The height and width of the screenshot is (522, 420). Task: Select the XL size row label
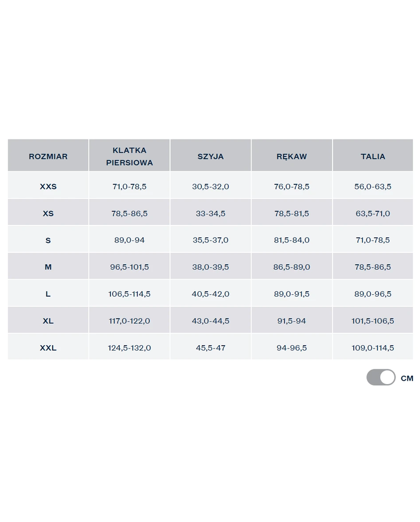48,321
